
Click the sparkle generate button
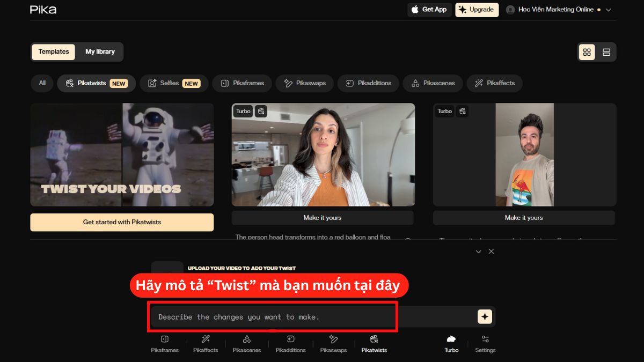(x=485, y=317)
